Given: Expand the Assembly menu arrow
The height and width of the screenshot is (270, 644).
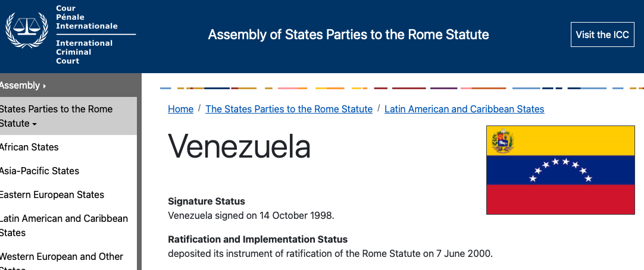Looking at the screenshot, I should (44, 86).
